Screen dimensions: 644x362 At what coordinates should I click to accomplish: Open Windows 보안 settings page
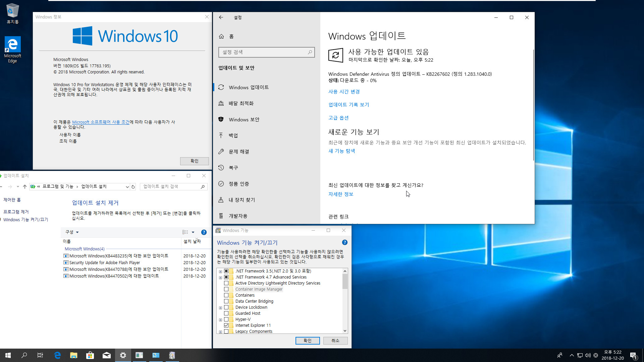266,120
